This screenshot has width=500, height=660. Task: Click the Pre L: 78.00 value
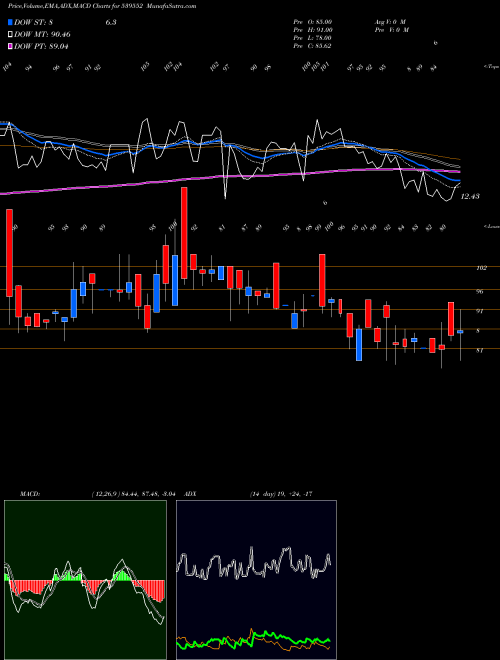(x=313, y=38)
